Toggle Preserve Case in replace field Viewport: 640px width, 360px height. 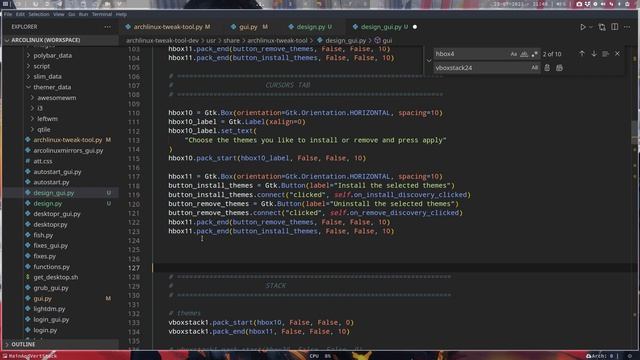(x=534, y=68)
